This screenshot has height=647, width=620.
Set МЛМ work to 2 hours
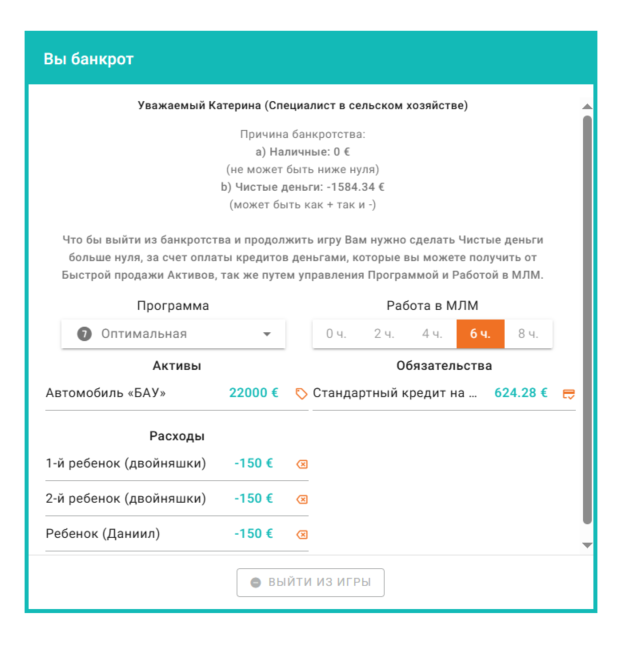click(x=384, y=334)
